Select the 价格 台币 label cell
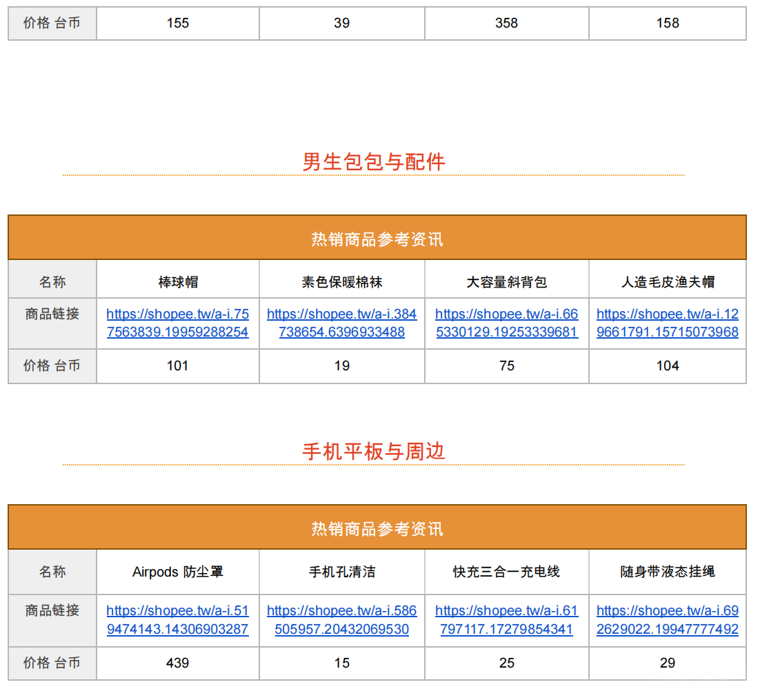The image size is (760, 700). click(52, 366)
